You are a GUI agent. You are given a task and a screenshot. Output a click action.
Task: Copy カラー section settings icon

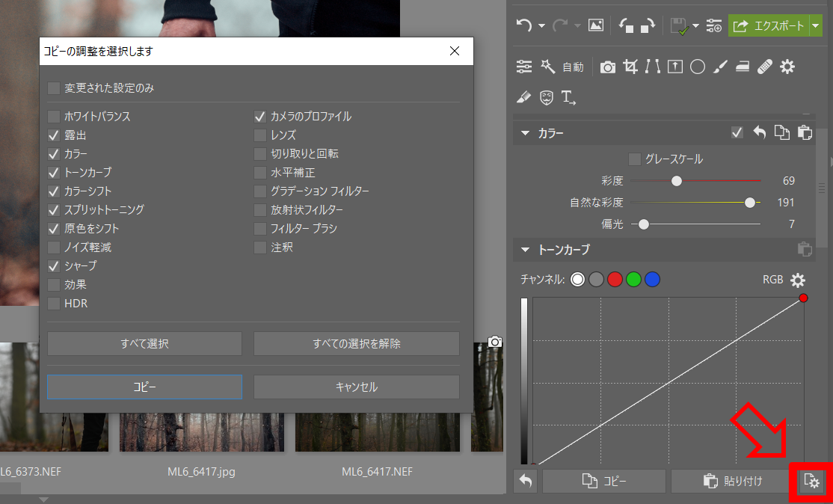point(782,133)
